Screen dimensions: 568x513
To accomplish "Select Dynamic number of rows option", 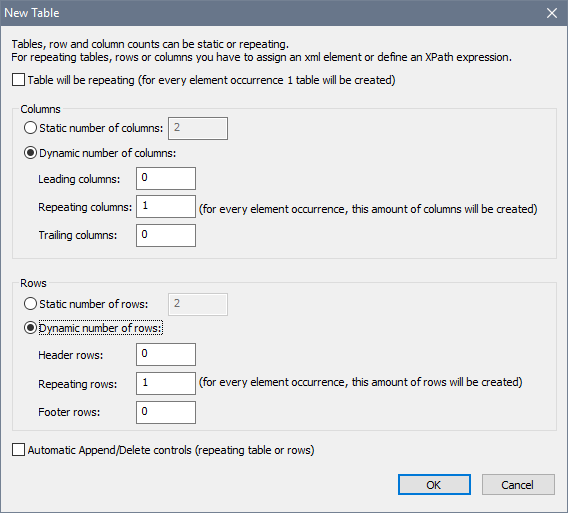I will [x=30, y=328].
